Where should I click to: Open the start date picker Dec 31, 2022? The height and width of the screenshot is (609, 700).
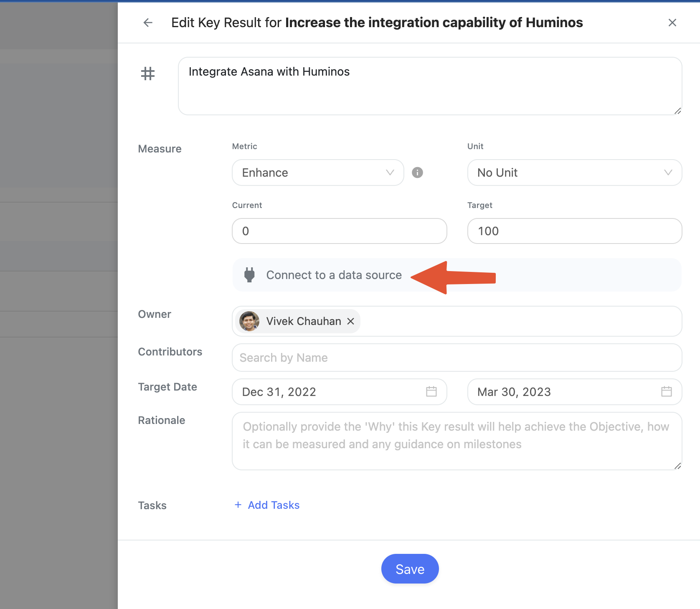click(339, 392)
